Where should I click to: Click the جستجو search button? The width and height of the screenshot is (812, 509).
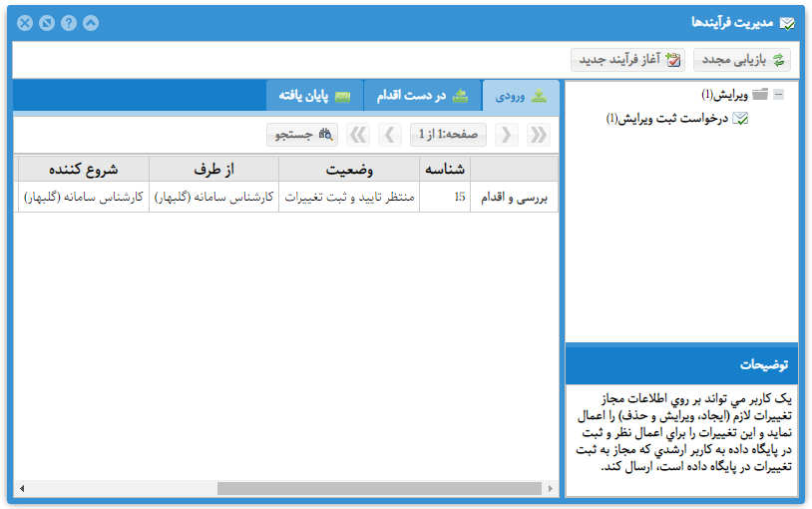tap(302, 135)
